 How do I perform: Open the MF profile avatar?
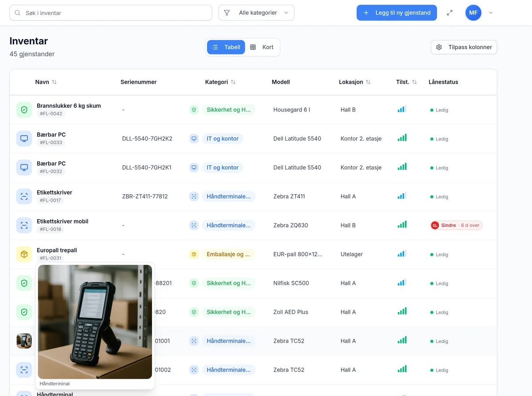[473, 13]
